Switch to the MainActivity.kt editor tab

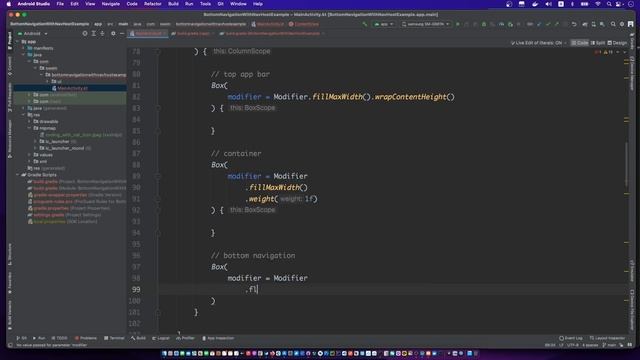pyautogui.click(x=148, y=33)
